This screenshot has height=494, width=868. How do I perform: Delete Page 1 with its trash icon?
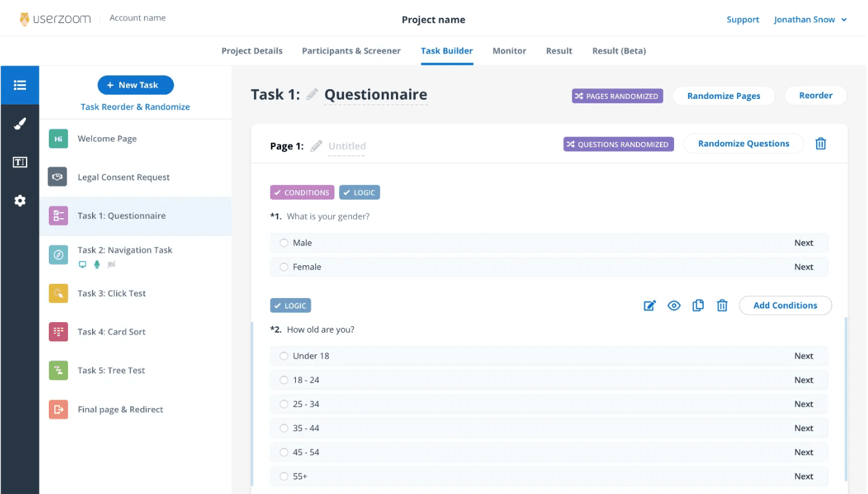(820, 143)
